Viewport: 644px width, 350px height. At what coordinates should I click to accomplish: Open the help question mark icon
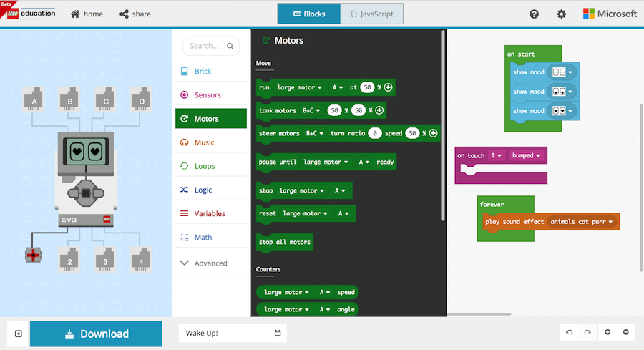pyautogui.click(x=534, y=14)
